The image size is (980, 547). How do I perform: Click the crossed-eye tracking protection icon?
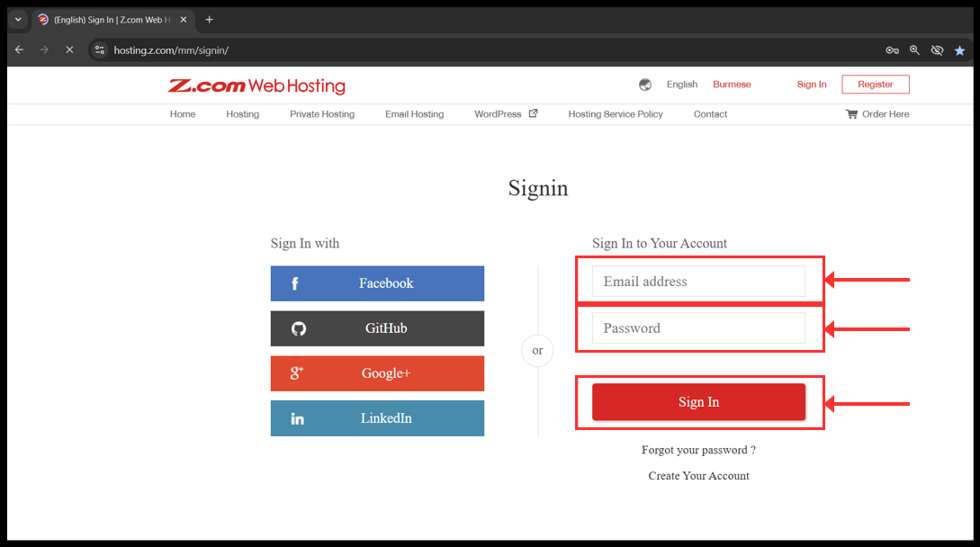point(937,50)
